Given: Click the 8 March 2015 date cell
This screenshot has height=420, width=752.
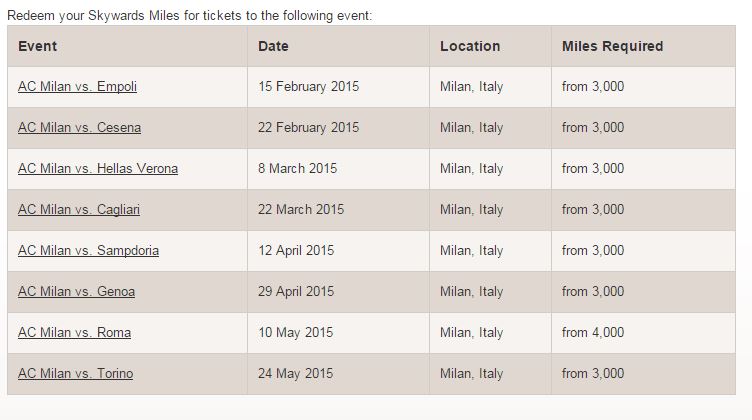Looking at the screenshot, I should pyautogui.click(x=297, y=169).
